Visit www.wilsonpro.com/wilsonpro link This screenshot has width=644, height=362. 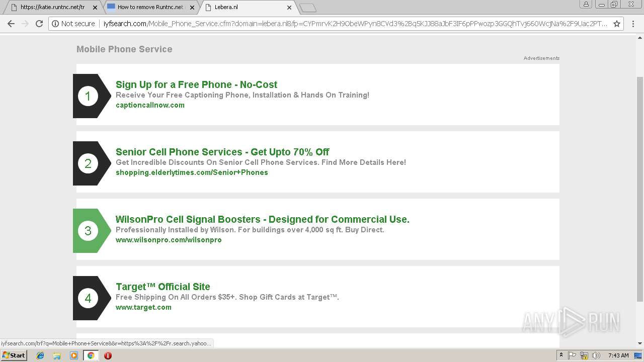click(x=169, y=240)
